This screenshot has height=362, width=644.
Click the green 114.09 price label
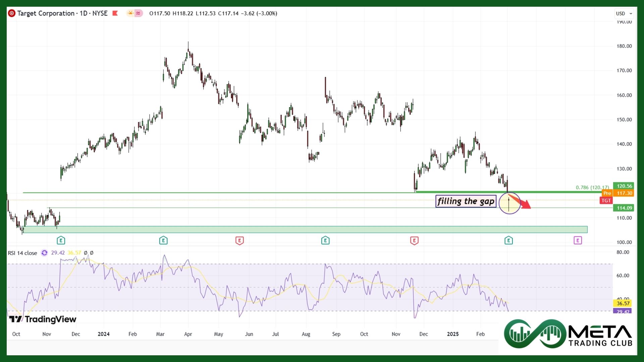624,208
